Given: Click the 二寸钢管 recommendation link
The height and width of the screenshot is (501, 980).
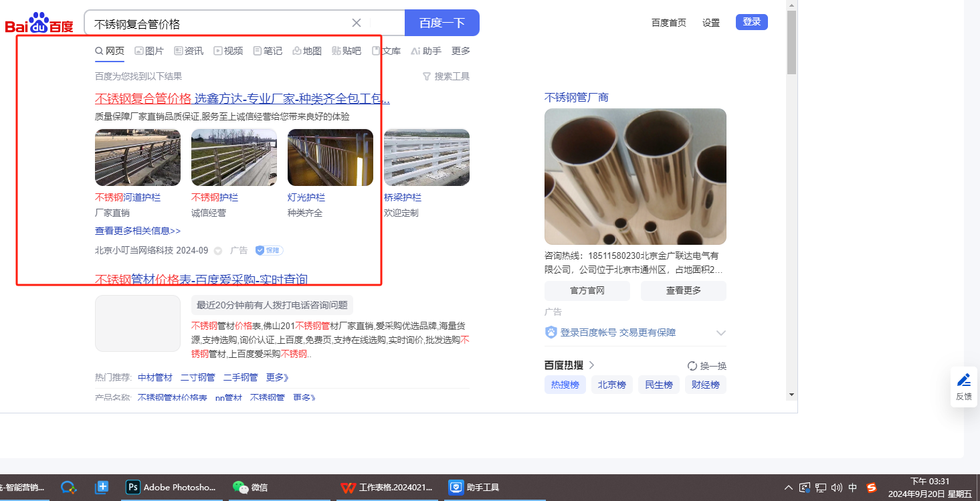Looking at the screenshot, I should pos(198,377).
